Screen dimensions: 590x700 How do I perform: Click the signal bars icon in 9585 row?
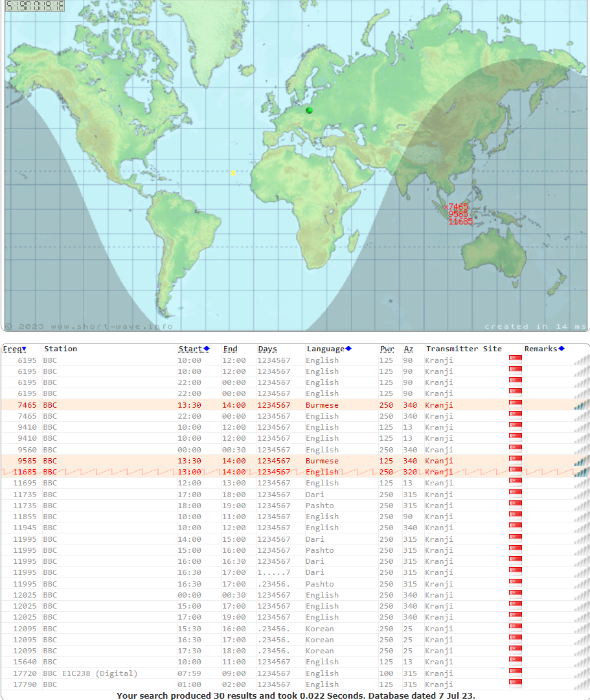pyautogui.click(x=581, y=461)
